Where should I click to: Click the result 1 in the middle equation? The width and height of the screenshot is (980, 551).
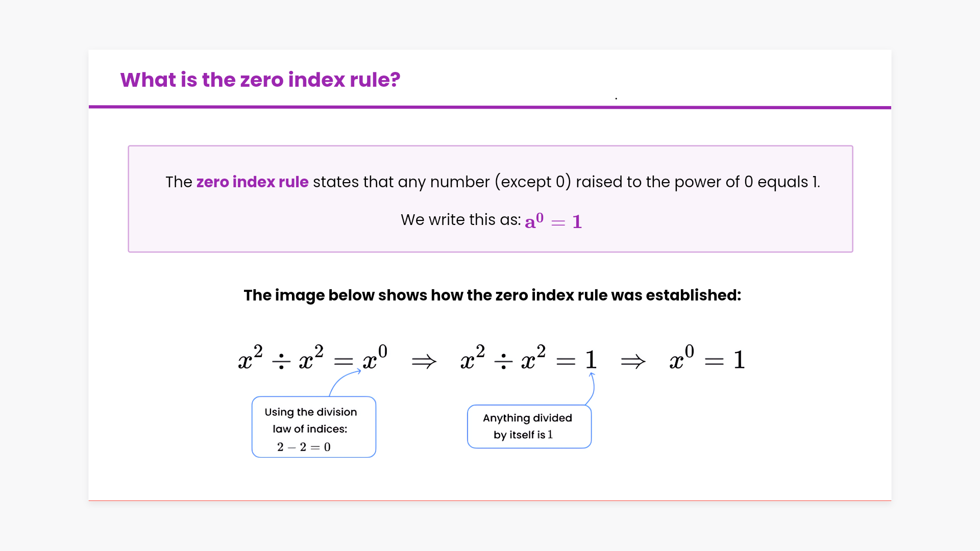591,360
